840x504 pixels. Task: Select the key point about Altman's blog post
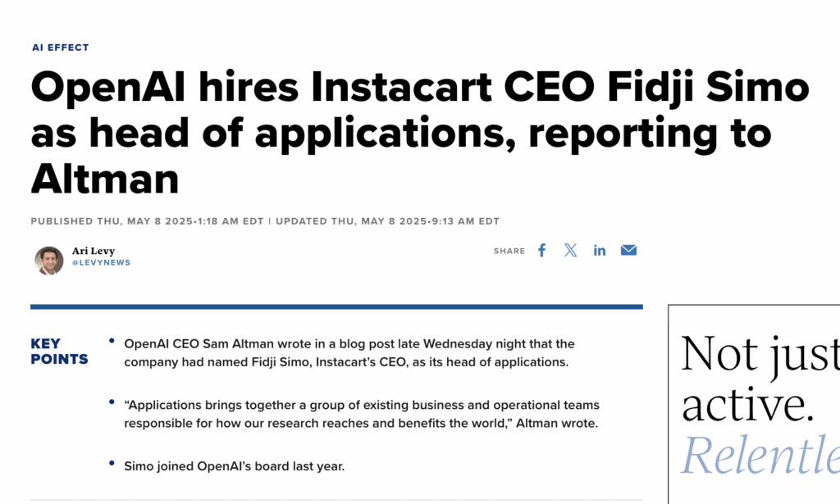[349, 352]
